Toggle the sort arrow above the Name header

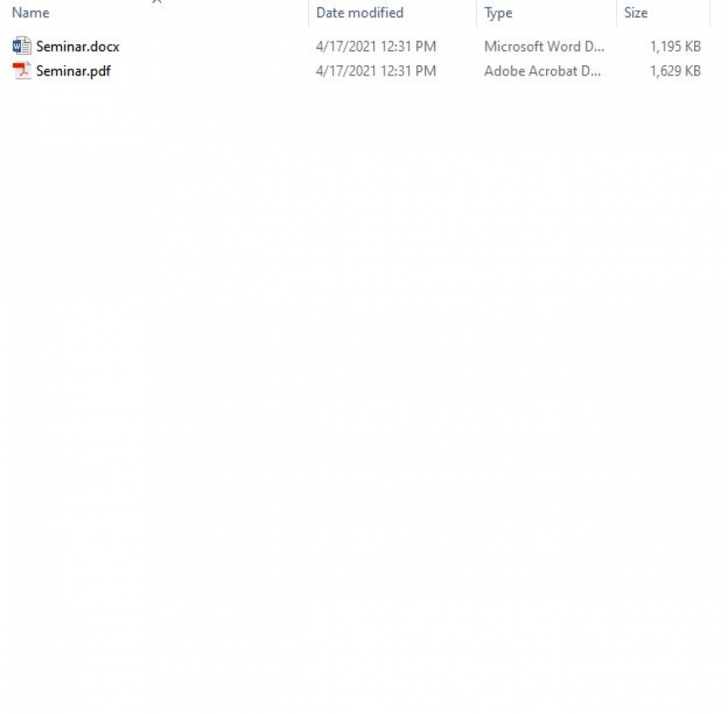(x=157, y=2)
